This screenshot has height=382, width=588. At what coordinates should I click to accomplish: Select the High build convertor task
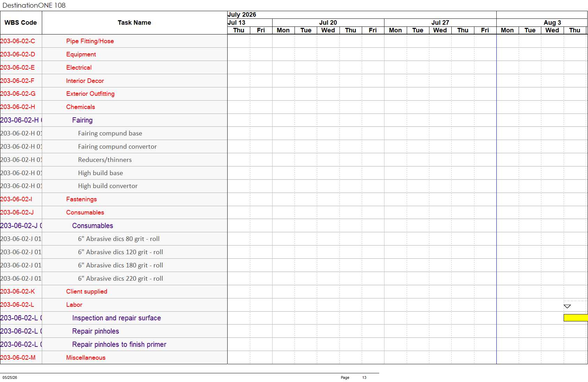click(108, 186)
